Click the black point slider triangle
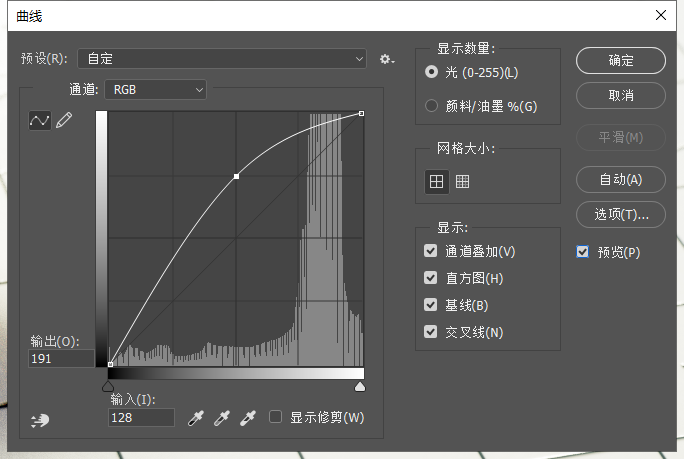684x459 pixels. tap(108, 386)
